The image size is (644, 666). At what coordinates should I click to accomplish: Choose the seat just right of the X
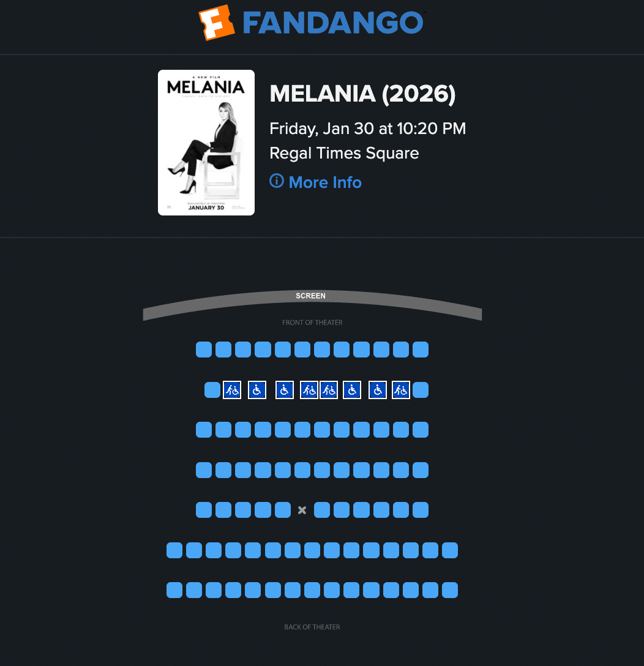(x=322, y=510)
